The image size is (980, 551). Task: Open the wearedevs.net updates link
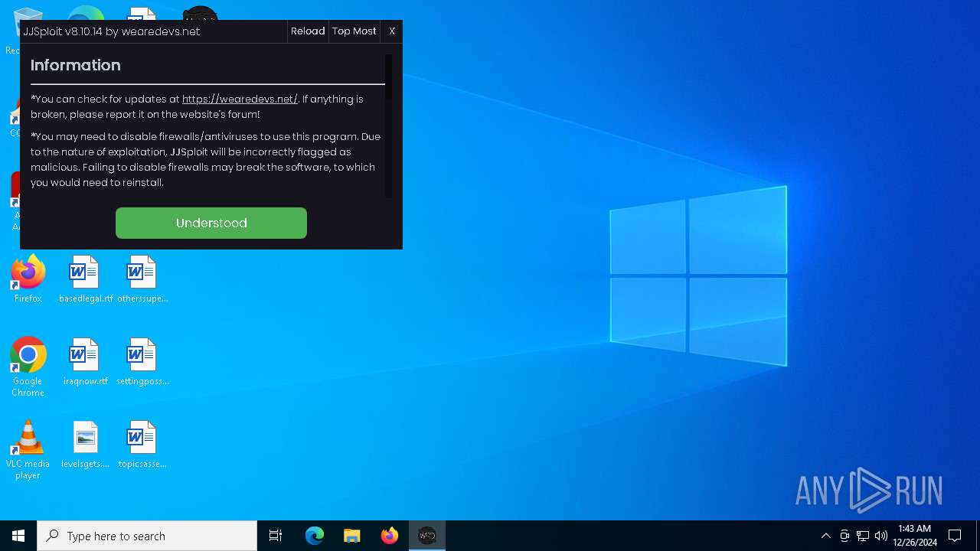[x=240, y=99]
